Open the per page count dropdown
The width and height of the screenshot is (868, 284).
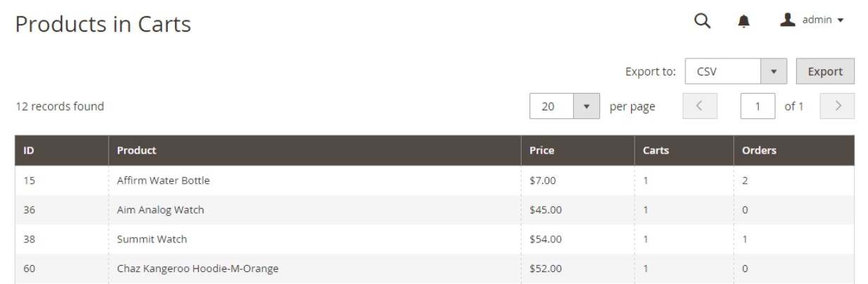point(586,107)
